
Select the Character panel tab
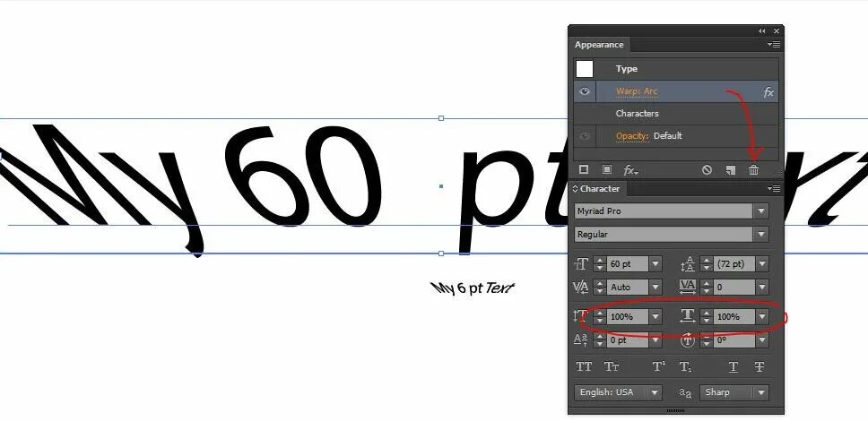pos(599,189)
